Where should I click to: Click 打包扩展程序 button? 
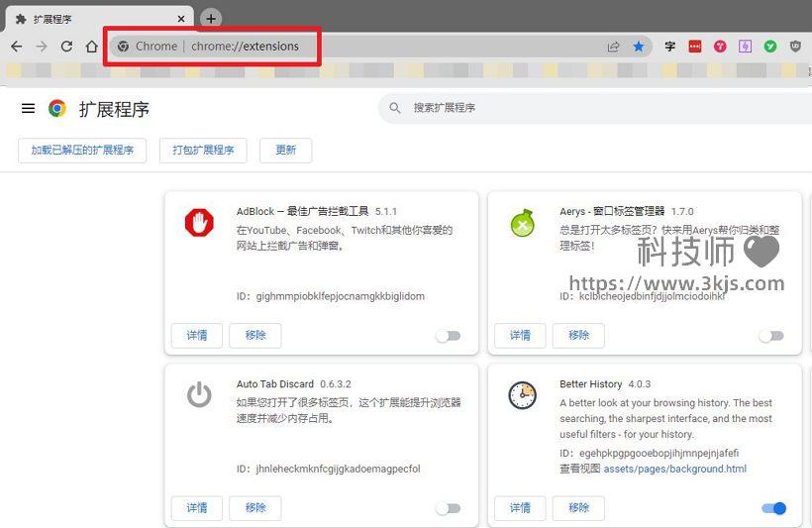(x=203, y=151)
